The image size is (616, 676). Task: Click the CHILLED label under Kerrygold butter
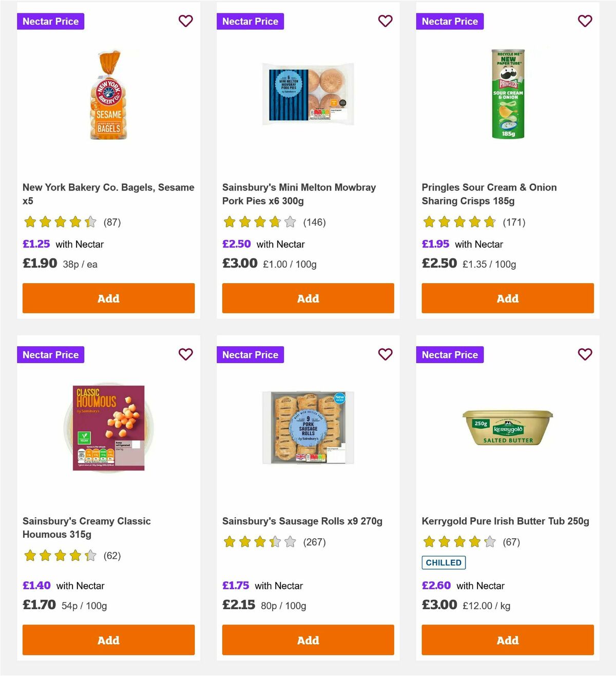click(x=444, y=562)
